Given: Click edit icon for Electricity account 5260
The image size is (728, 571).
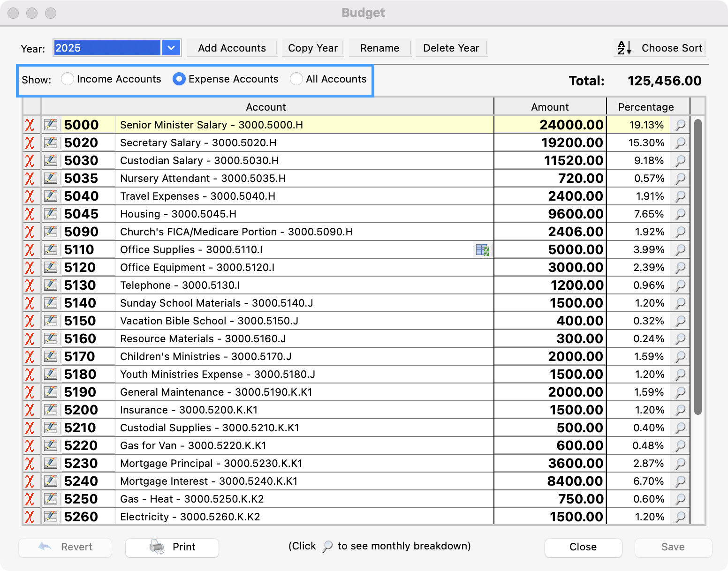Looking at the screenshot, I should (x=51, y=517).
